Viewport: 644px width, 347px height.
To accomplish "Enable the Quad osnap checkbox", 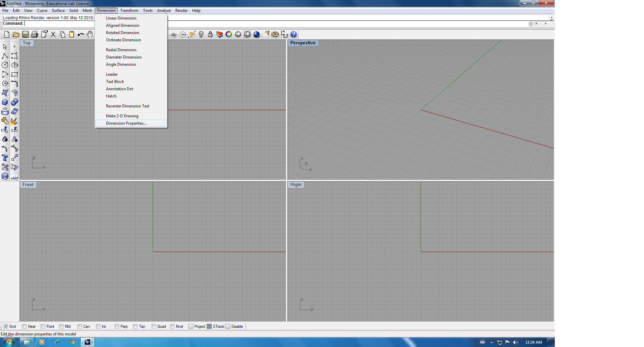I will tap(154, 327).
